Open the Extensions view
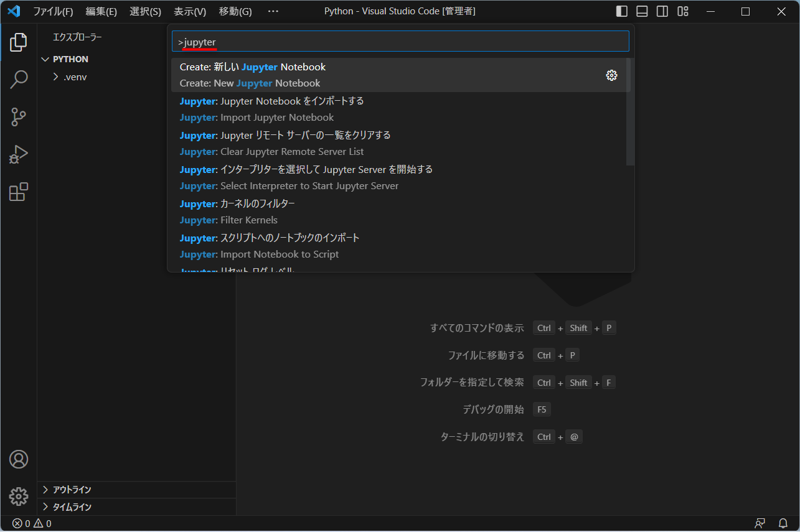This screenshot has width=800, height=532. coord(19,192)
